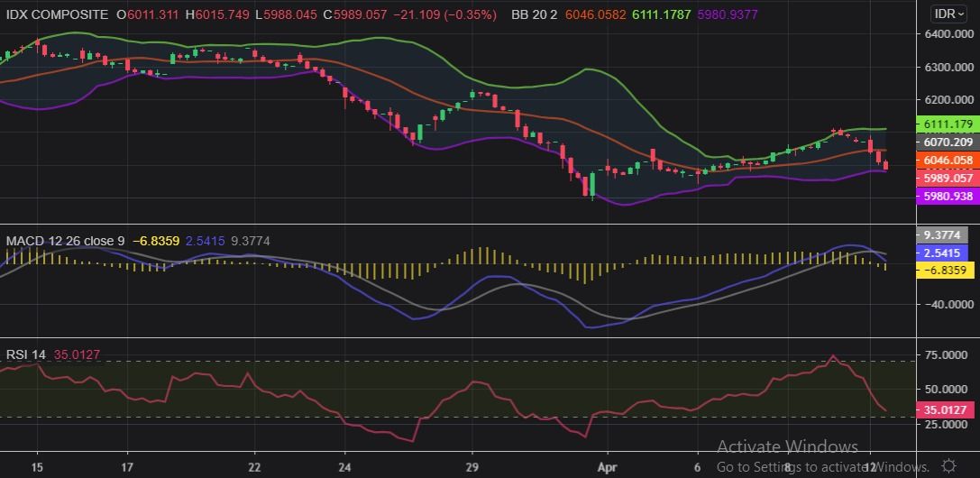The width and height of the screenshot is (980, 478).
Task: Click the orange 6046.058 basis label
Action: pyautogui.click(x=948, y=160)
